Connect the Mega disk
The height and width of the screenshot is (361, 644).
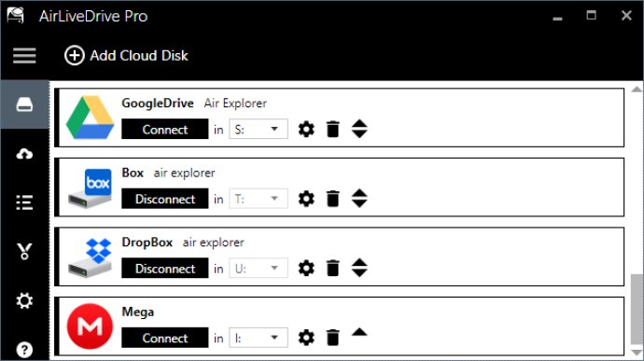click(164, 338)
